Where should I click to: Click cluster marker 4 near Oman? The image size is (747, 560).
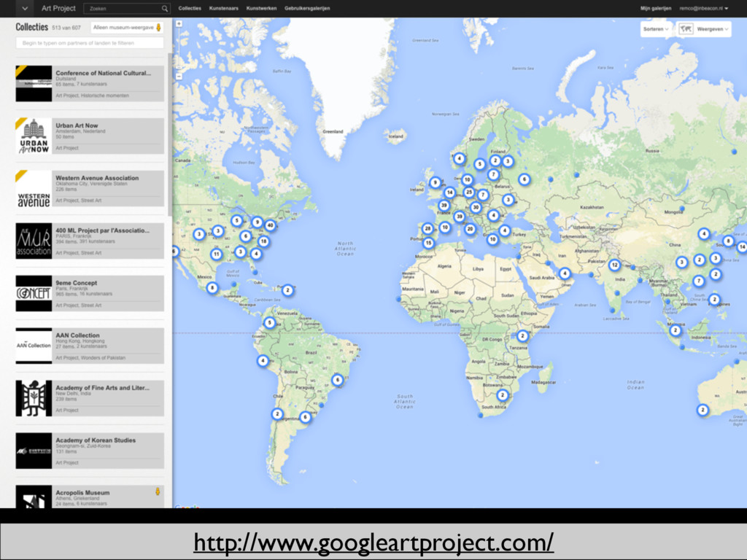point(565,273)
